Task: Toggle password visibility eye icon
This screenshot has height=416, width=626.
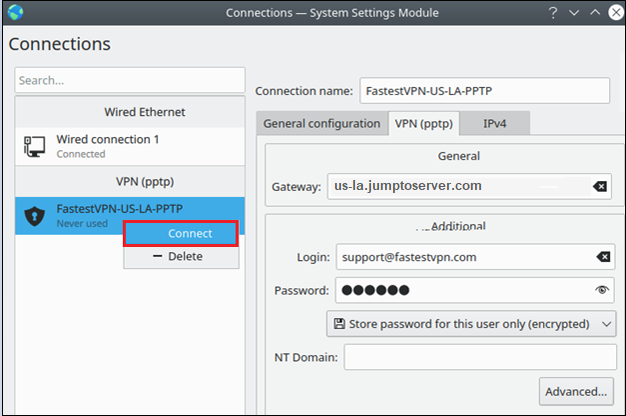Action: point(602,290)
